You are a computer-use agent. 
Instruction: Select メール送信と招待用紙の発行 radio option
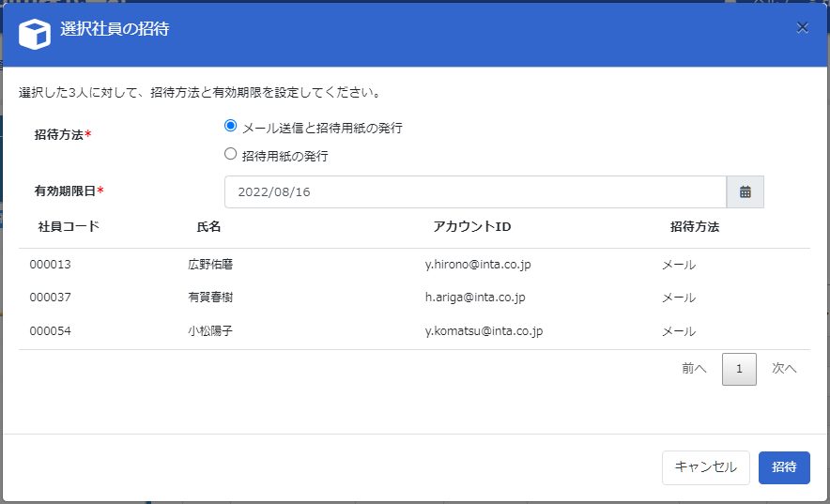coord(231,127)
